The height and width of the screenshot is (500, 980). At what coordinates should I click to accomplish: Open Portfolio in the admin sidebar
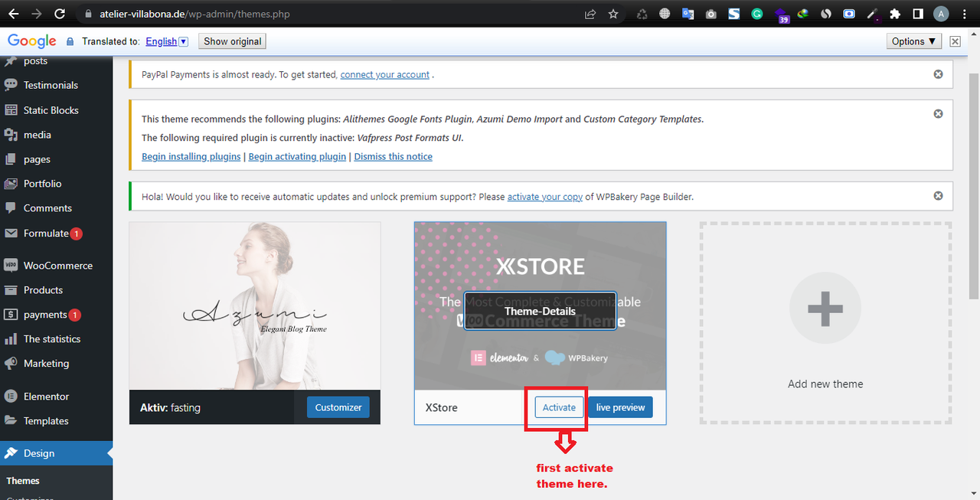[56, 184]
